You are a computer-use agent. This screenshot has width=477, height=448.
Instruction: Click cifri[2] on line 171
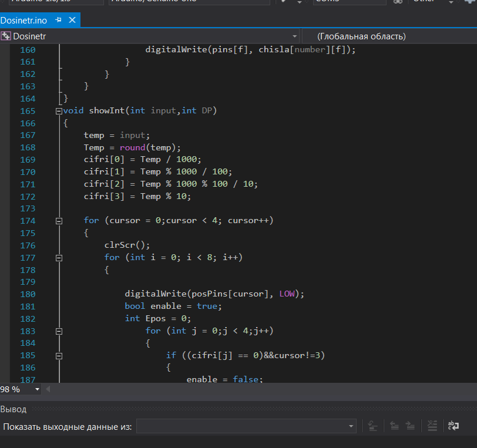(x=104, y=184)
